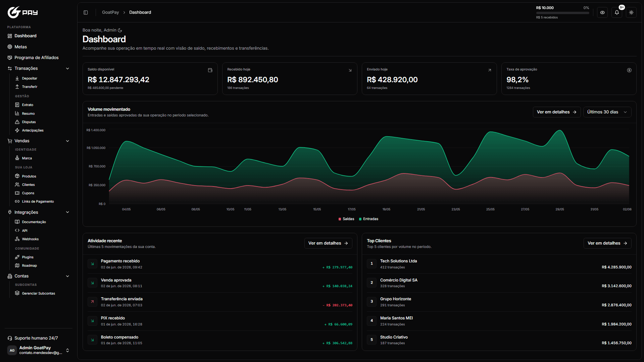Click the GoatPay logo

pos(22,12)
